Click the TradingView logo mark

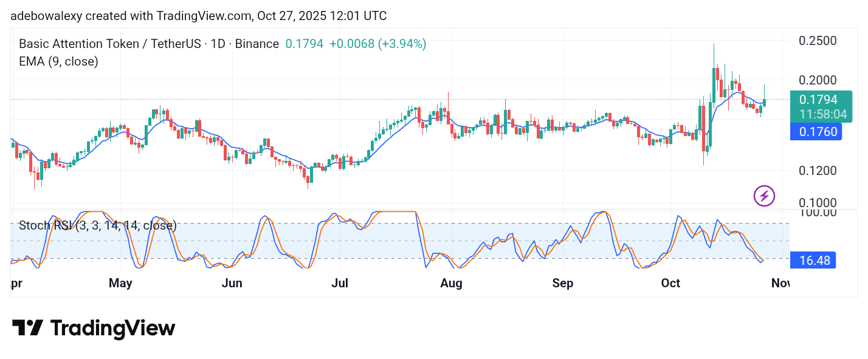coord(27,328)
